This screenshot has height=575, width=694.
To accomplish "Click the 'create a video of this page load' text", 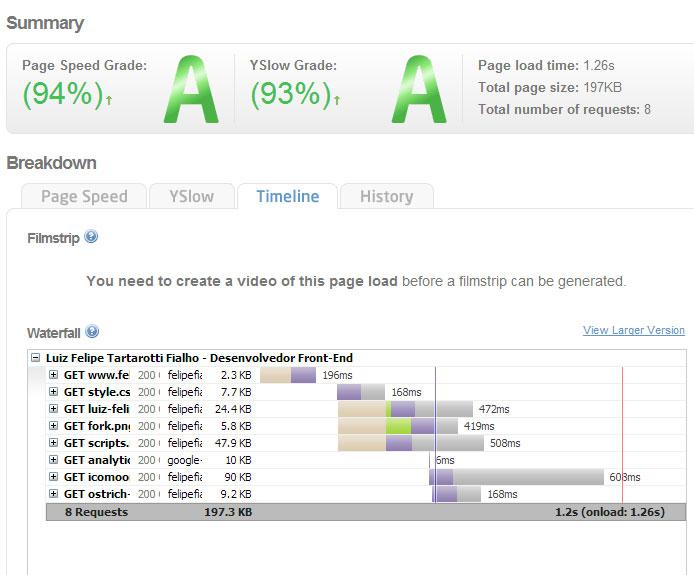I will 286,281.
